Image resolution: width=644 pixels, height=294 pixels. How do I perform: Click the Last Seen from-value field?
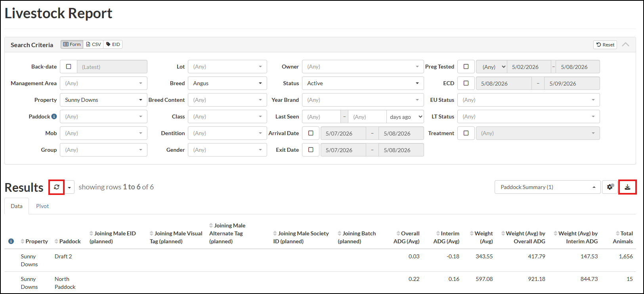pos(321,116)
